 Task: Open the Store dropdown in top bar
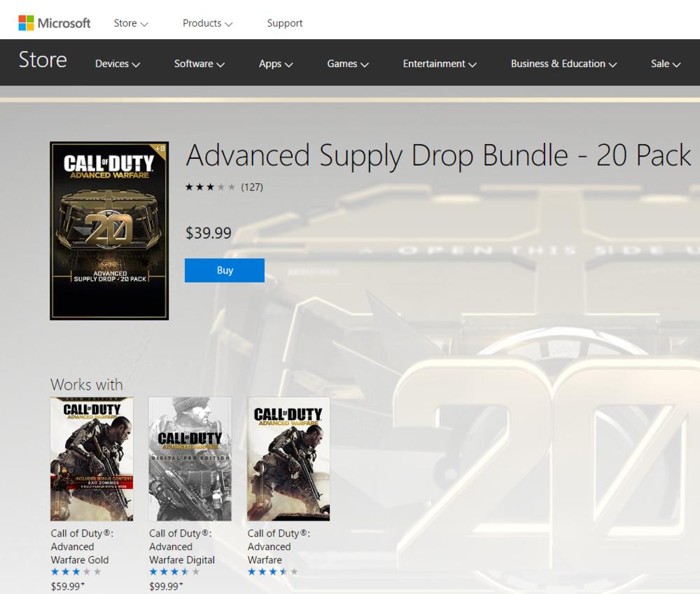point(130,23)
